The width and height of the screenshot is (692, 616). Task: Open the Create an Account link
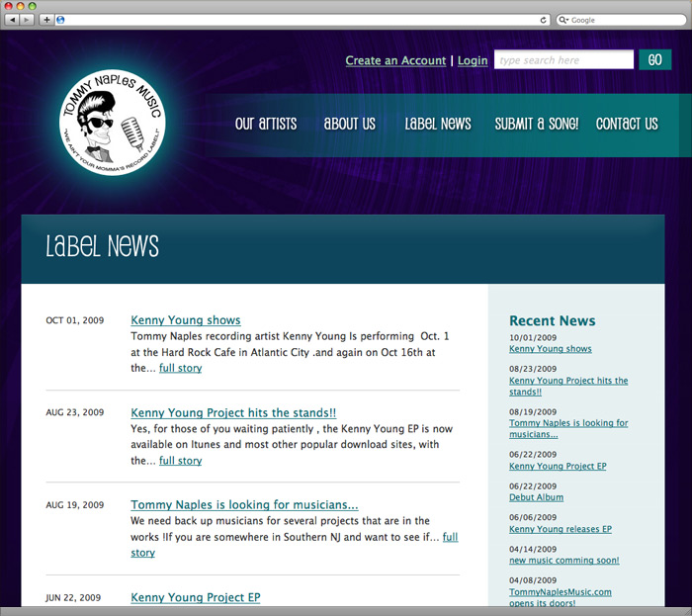(x=395, y=60)
